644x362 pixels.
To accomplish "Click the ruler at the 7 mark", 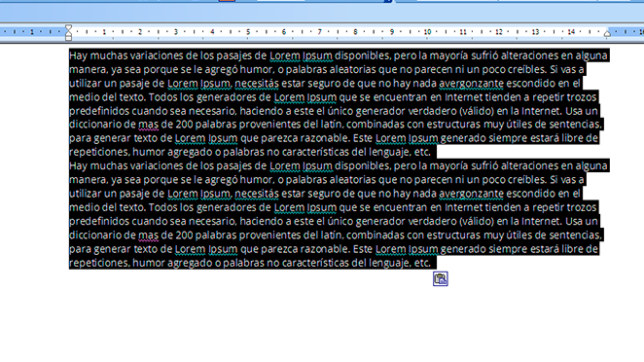I will tap(319, 32).
